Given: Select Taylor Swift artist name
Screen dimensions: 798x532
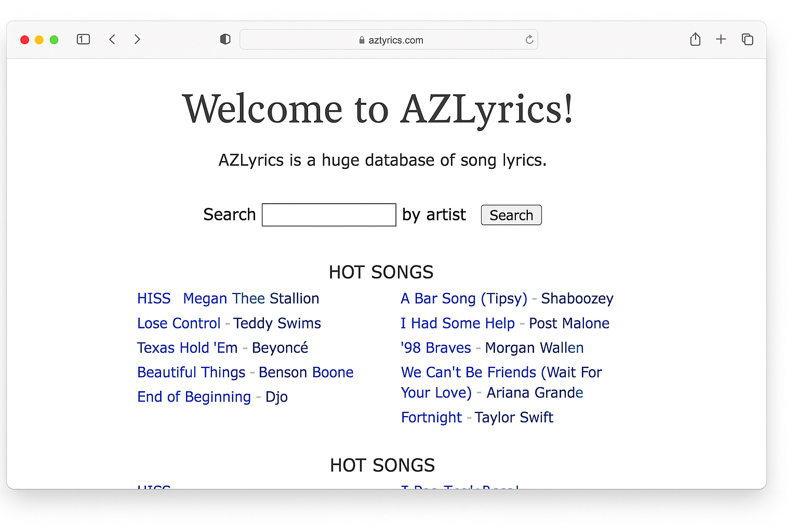Looking at the screenshot, I should 514,418.
